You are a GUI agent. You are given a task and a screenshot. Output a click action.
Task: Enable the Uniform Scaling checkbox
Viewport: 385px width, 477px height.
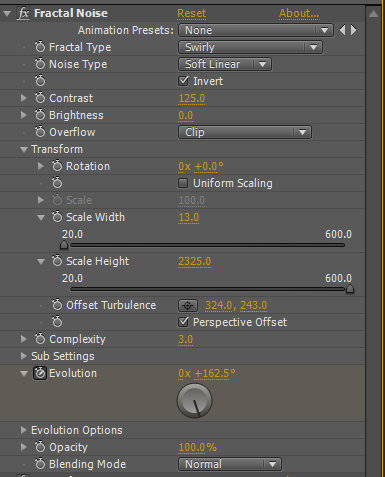[x=183, y=183]
